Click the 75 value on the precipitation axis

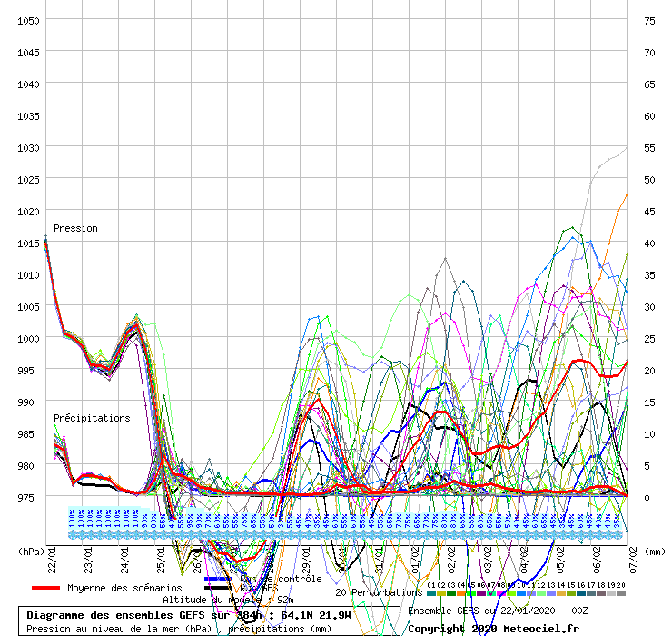(649, 21)
